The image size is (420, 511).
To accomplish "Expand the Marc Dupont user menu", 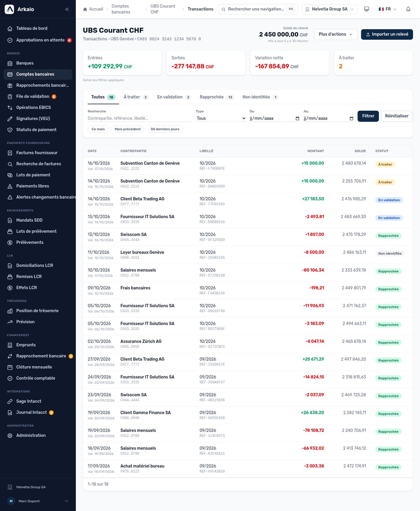I will pos(38,501).
